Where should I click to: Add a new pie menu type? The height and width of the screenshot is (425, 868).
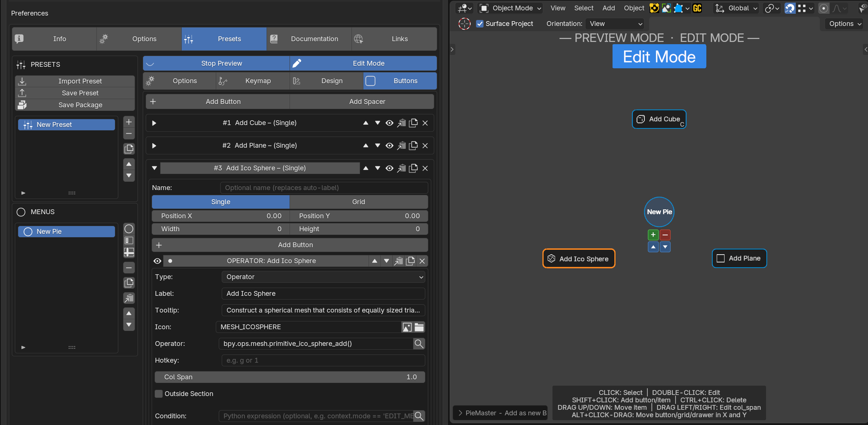point(129,229)
